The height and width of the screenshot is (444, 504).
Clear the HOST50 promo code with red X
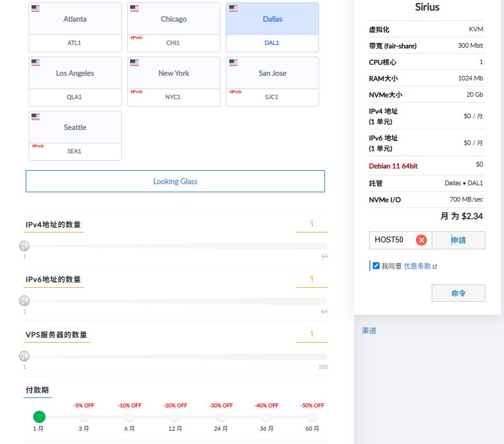pos(421,240)
